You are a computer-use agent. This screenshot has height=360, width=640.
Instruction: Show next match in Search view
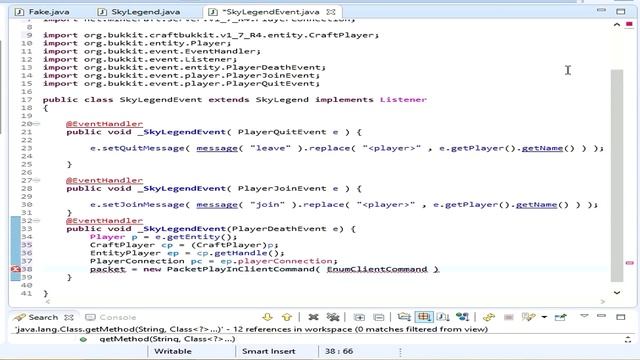[x=267, y=317]
